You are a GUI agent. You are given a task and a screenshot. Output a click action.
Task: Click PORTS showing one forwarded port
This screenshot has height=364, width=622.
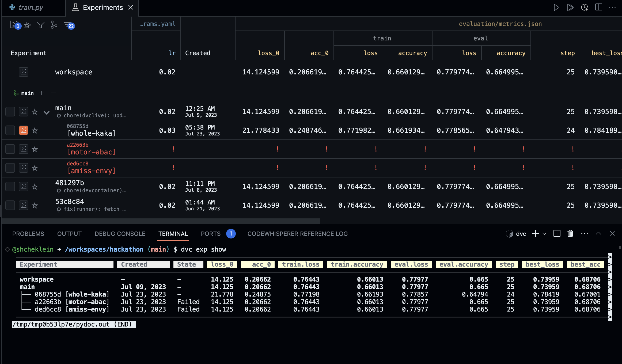coord(211,234)
